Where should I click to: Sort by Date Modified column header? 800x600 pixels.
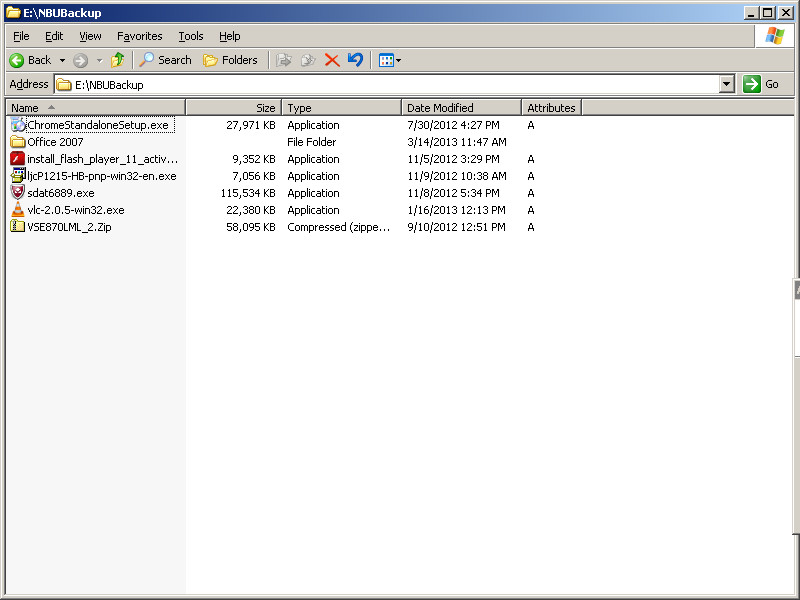(x=462, y=108)
